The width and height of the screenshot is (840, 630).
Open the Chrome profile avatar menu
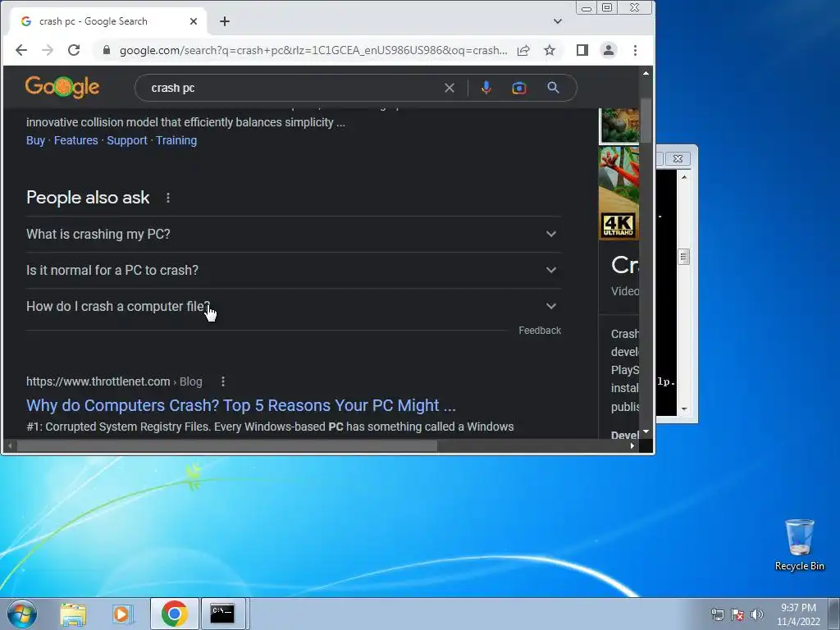(609, 50)
